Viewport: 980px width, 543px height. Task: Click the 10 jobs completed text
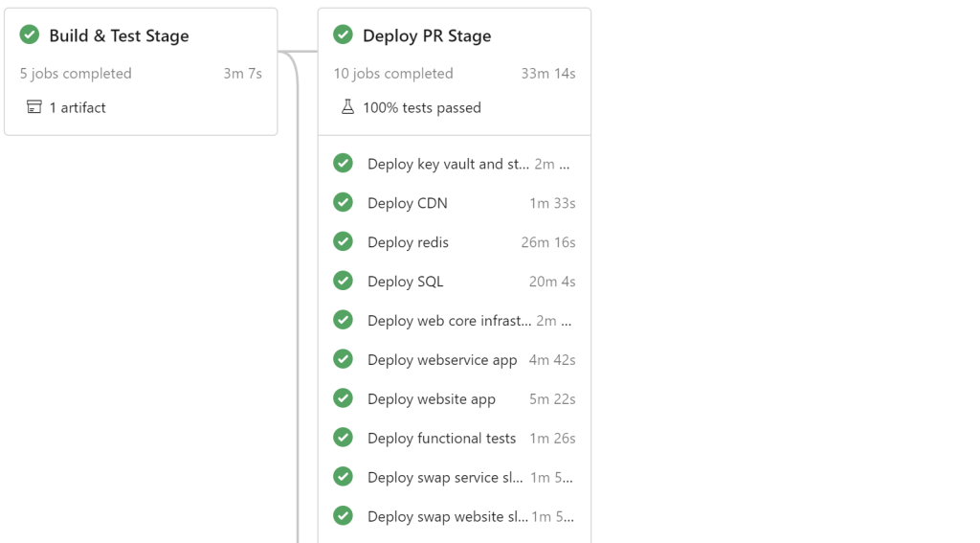tap(392, 73)
